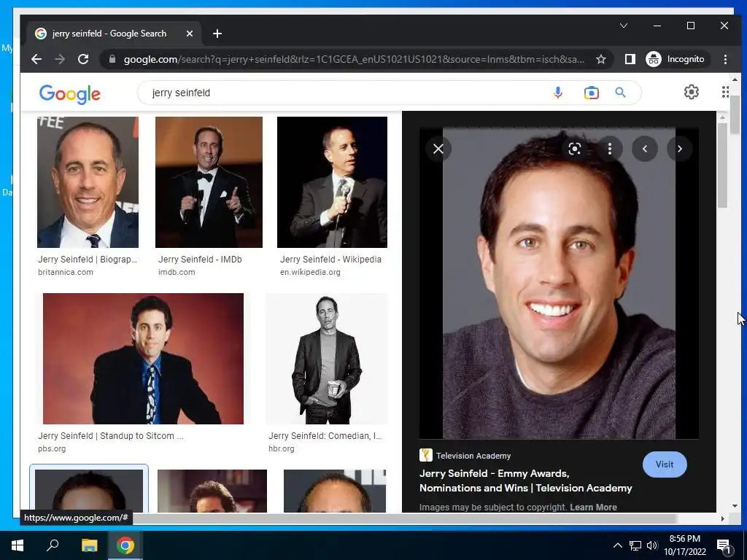The height and width of the screenshot is (560, 747).
Task: Open the Google apps grid
Action: tap(724, 92)
